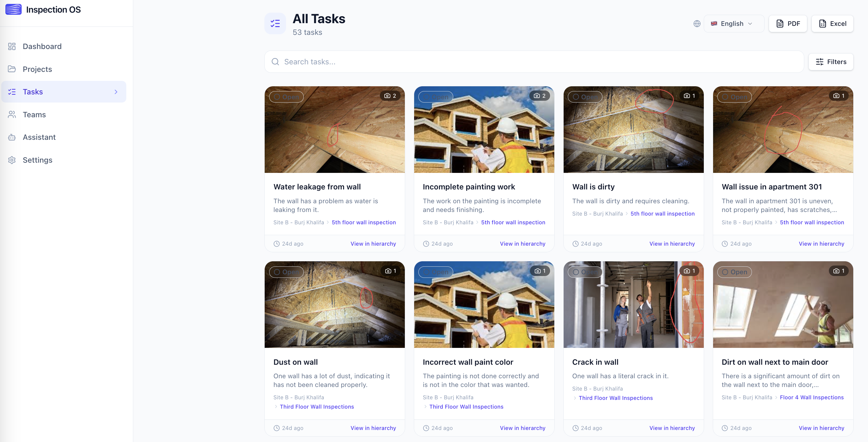868x442 pixels.
Task: Click the globe icon next to language selector
Action: coord(697,23)
